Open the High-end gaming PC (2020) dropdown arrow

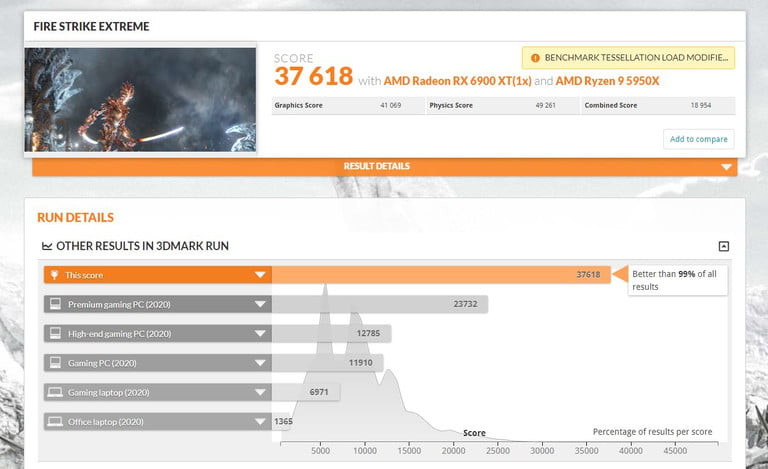[x=260, y=333]
